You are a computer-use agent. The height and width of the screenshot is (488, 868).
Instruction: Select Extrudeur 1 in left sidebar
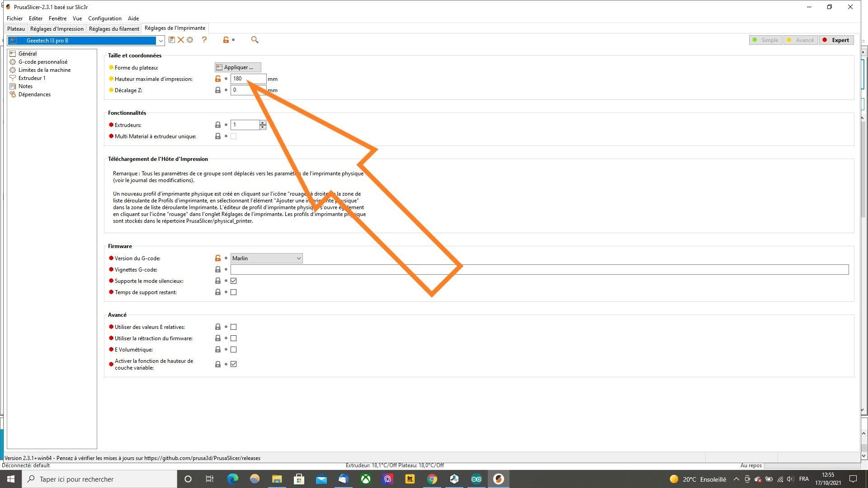(x=32, y=78)
